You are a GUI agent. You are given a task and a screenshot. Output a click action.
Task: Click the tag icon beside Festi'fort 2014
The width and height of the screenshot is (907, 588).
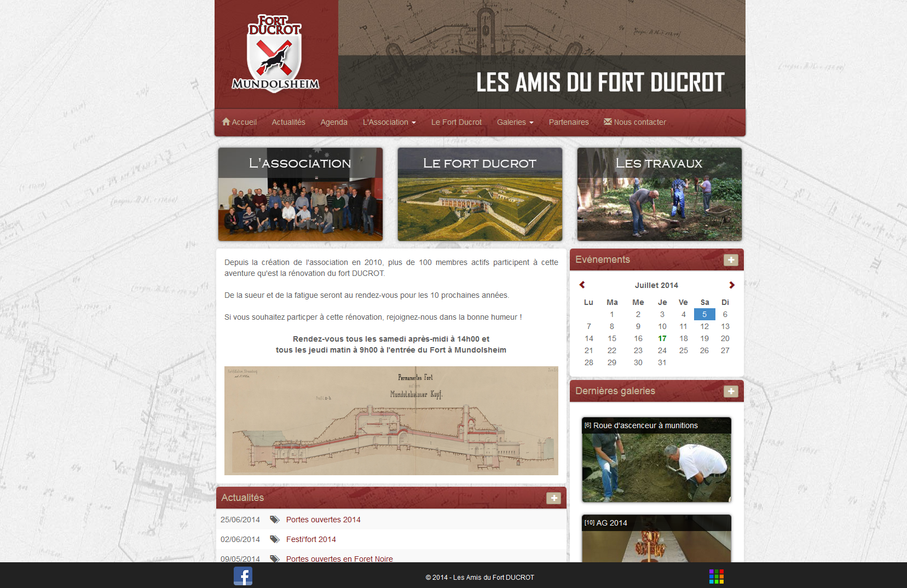pos(275,539)
